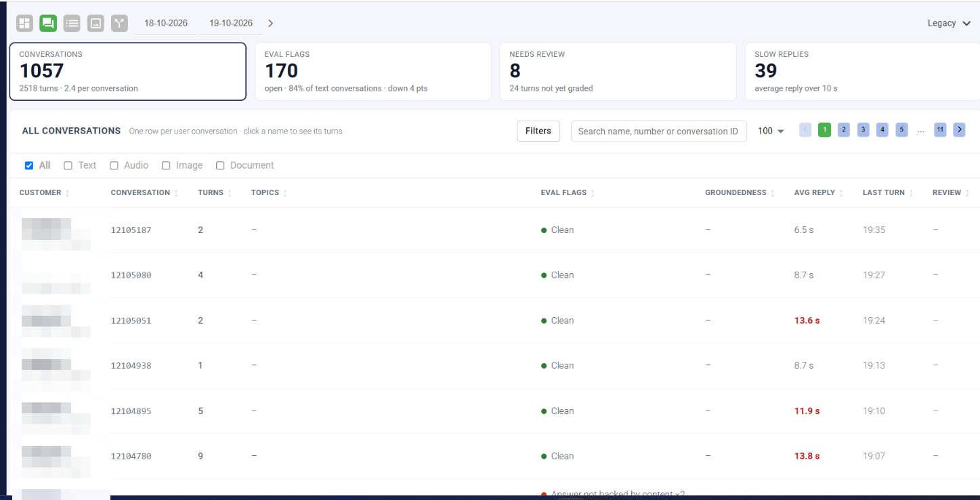
Task: Enable the Audio filter checkbox
Action: click(x=114, y=165)
